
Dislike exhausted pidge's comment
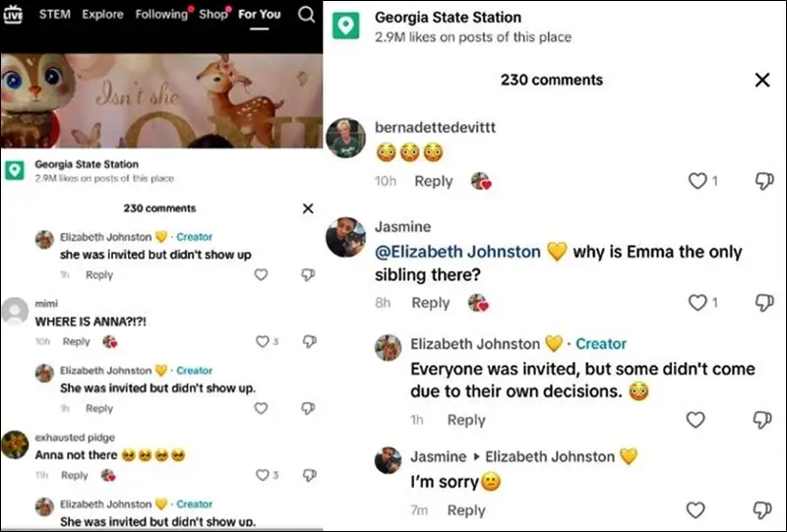(308, 476)
